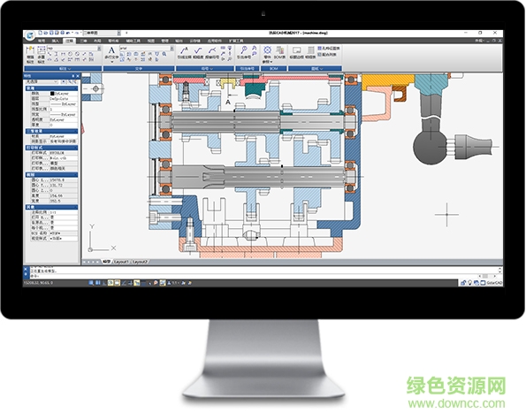Expand the arrow below 多行文字
Viewport: 526px width, 420px height.
coord(111,62)
